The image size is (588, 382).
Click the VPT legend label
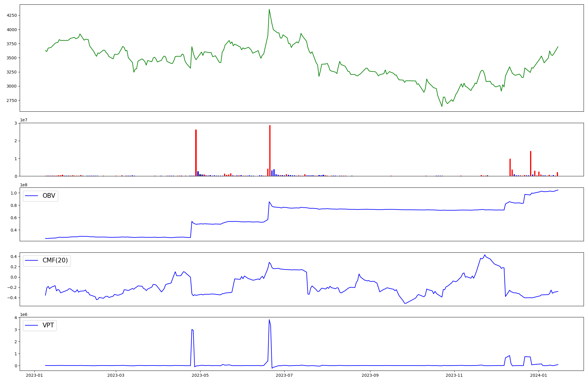[48, 325]
